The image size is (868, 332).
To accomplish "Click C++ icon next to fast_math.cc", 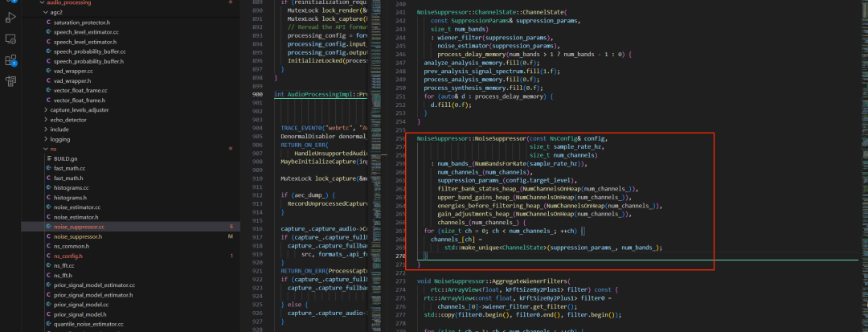I will pos(48,169).
